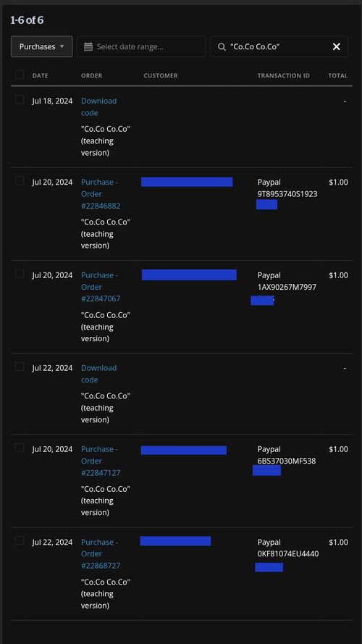Open Purchase - Order #22847067 link
Viewport: 362px width, 644px height.
[101, 287]
